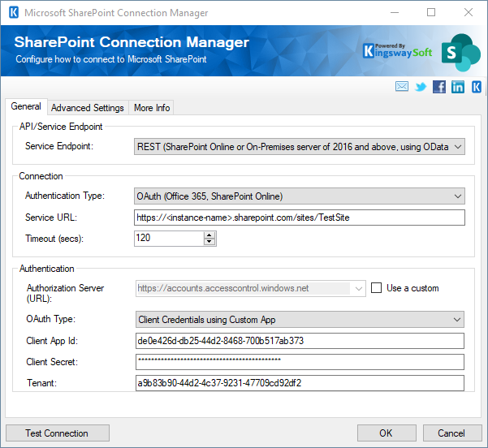Enable the Use a custom checkbox
This screenshot has width=488, height=448.
(376, 288)
